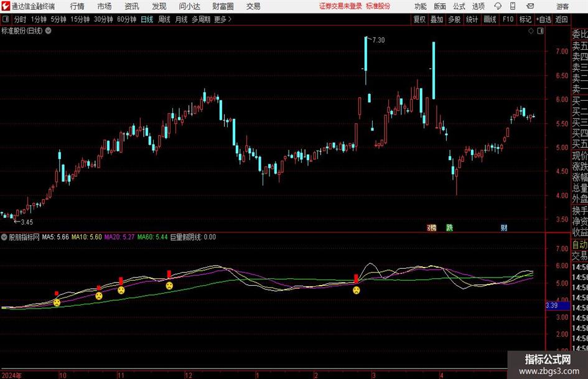This screenshot has height=379, width=588.
Task: Open the customer service headset icon
Action: (x=498, y=6)
